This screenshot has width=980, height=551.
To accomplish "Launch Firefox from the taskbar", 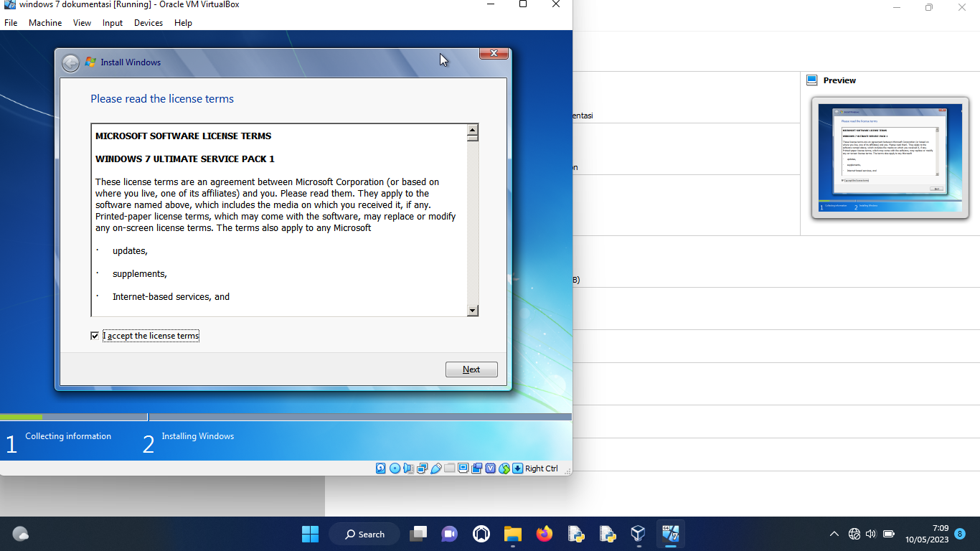I will (545, 534).
